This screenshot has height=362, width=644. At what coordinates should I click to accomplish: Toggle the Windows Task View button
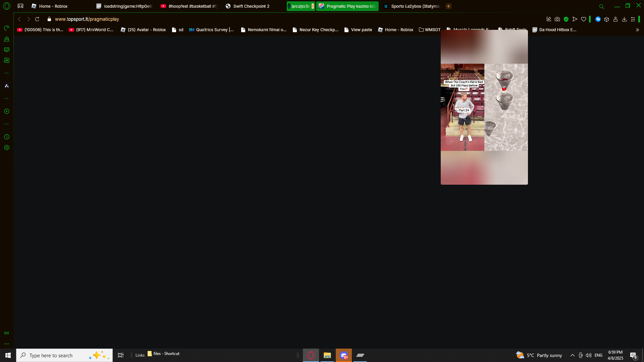pos(120,355)
